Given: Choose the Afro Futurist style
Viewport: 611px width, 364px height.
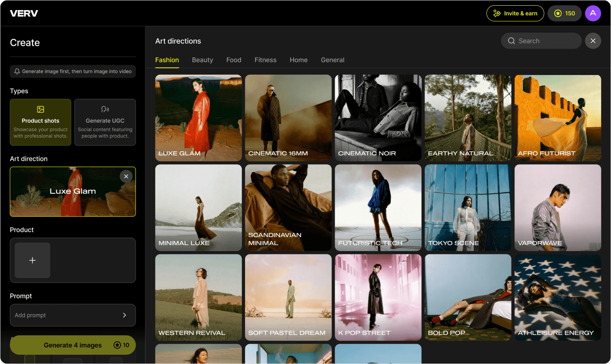Looking at the screenshot, I should (x=558, y=118).
